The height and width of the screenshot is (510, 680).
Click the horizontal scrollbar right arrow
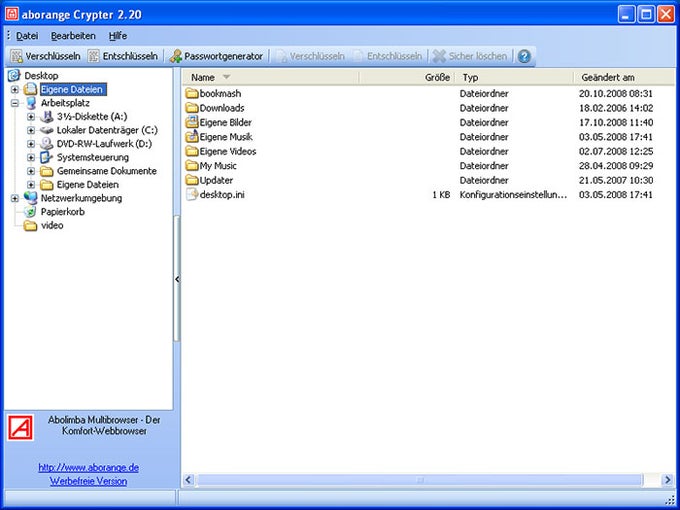click(668, 480)
